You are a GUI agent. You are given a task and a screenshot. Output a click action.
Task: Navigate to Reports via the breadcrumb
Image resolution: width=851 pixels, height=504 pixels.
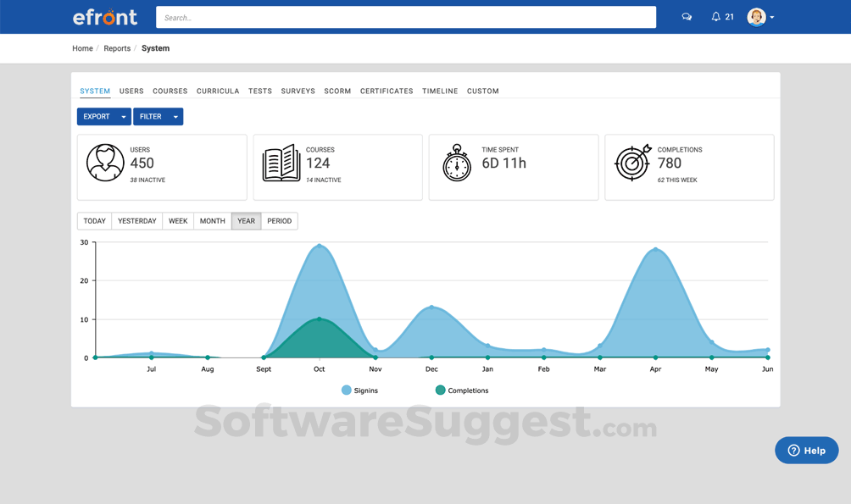click(x=117, y=48)
